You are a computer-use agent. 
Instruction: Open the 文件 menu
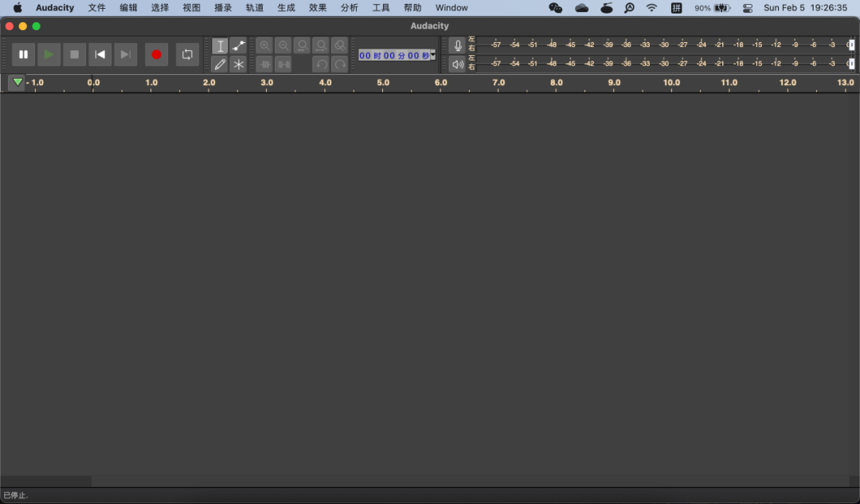click(x=96, y=8)
